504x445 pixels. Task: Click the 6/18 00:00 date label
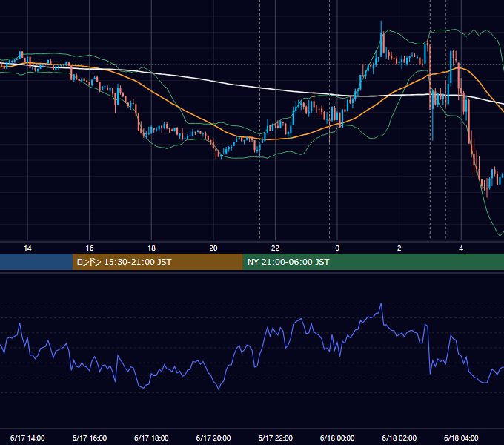pos(337,438)
